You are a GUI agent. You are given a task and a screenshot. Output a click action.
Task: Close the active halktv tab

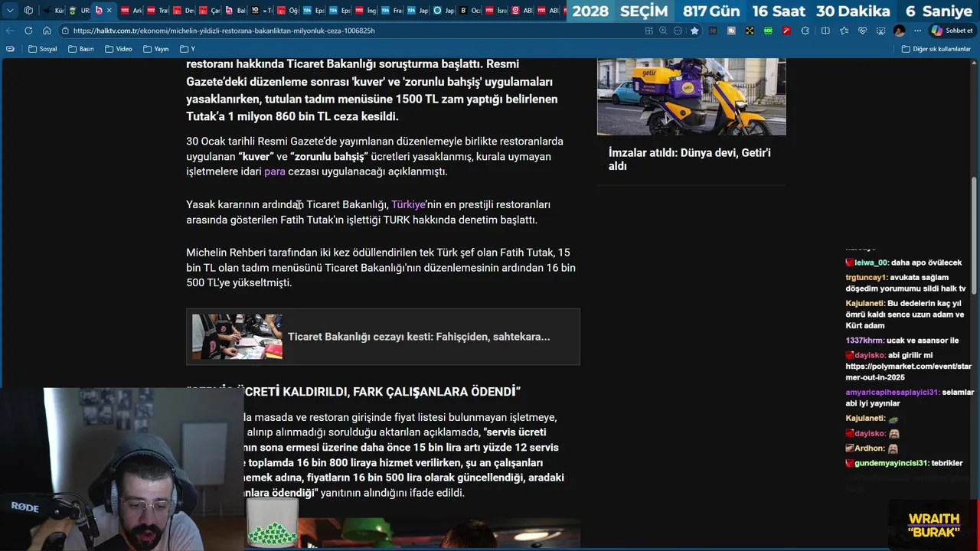[x=109, y=11]
